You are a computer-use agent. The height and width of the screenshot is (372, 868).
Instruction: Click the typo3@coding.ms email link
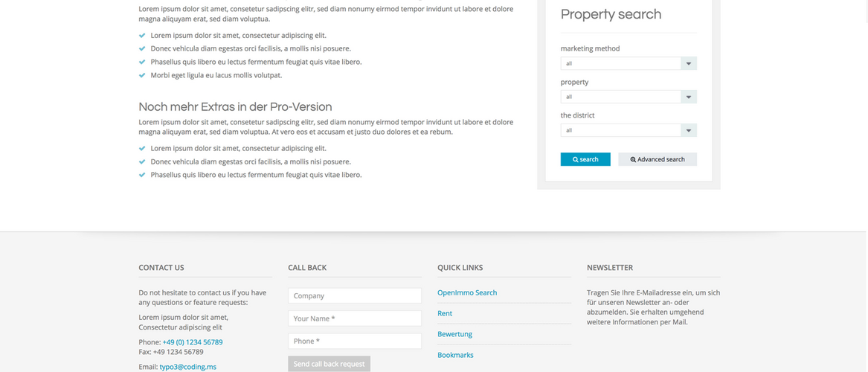pyautogui.click(x=187, y=367)
